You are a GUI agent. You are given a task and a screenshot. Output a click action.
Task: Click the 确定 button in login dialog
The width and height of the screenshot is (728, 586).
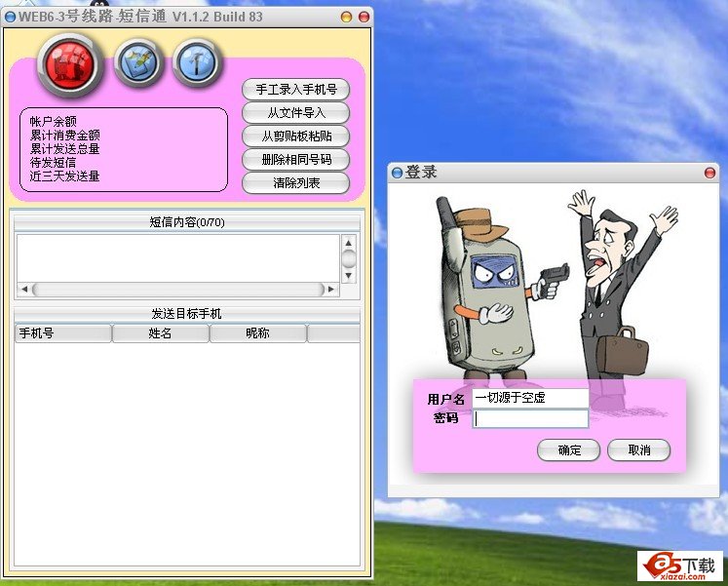coord(569,449)
